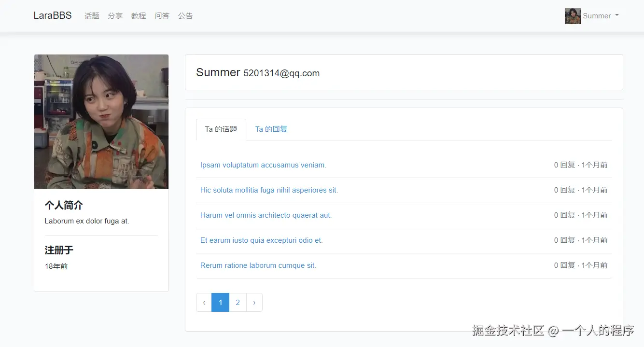Open topic Et earum iusto quia excepturi

[x=261, y=240]
